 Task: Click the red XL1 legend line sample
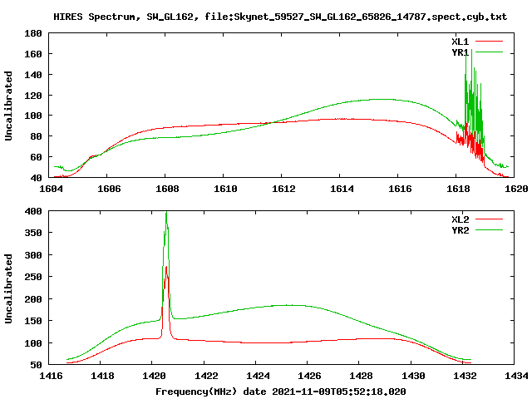(x=489, y=42)
